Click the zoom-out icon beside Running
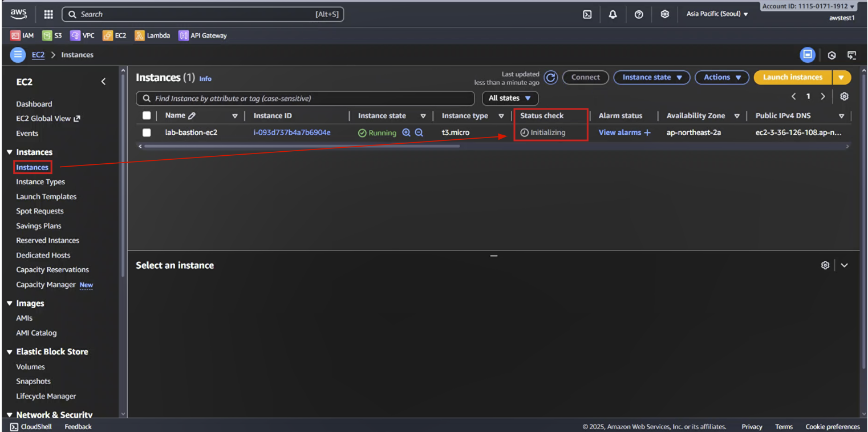This screenshot has height=432, width=868. pyautogui.click(x=419, y=132)
